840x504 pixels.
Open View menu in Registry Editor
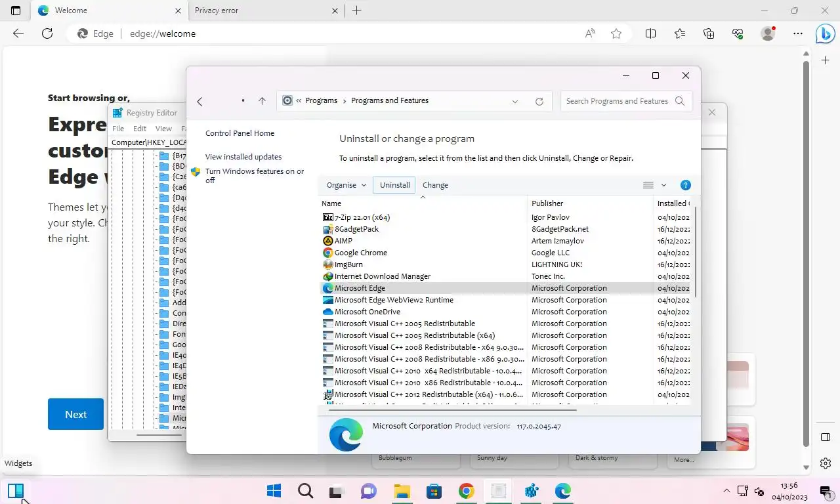[x=163, y=129]
